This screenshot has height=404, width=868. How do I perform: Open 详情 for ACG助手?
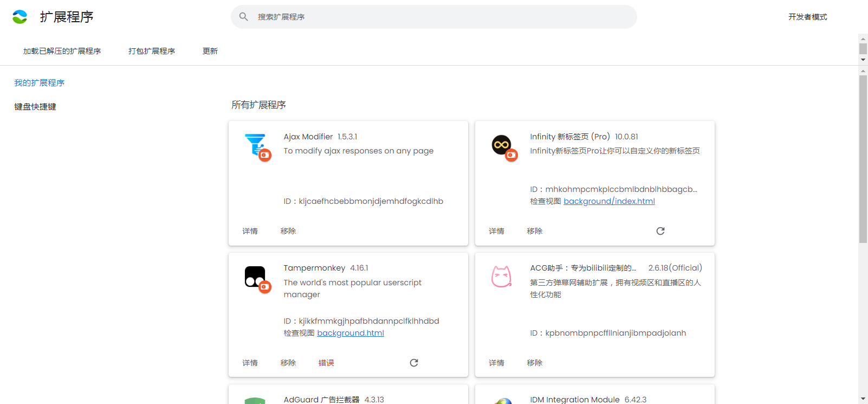coord(496,363)
